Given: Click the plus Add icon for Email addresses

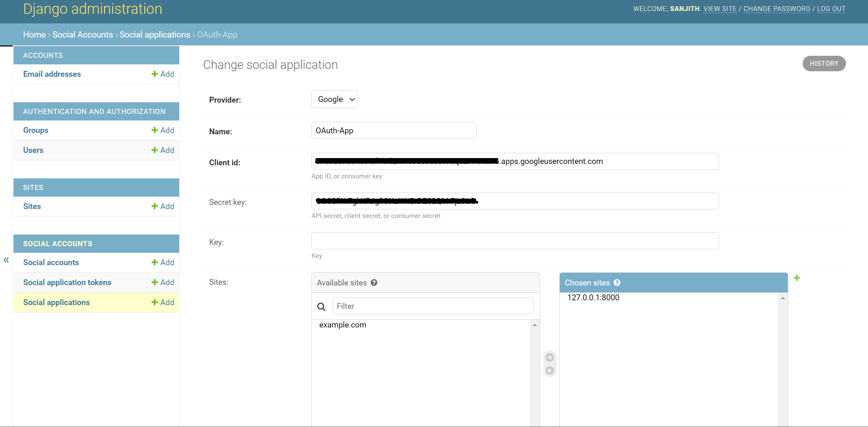Looking at the screenshot, I should [154, 74].
